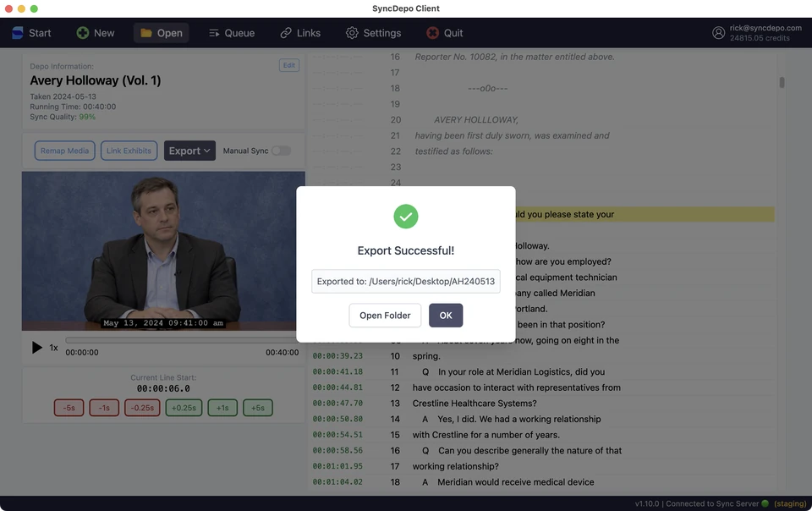Click the +5s adjustment button

tap(258, 408)
